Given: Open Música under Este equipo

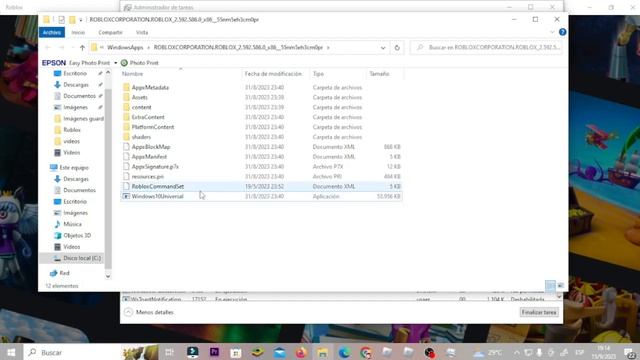Looking at the screenshot, I should point(72,224).
